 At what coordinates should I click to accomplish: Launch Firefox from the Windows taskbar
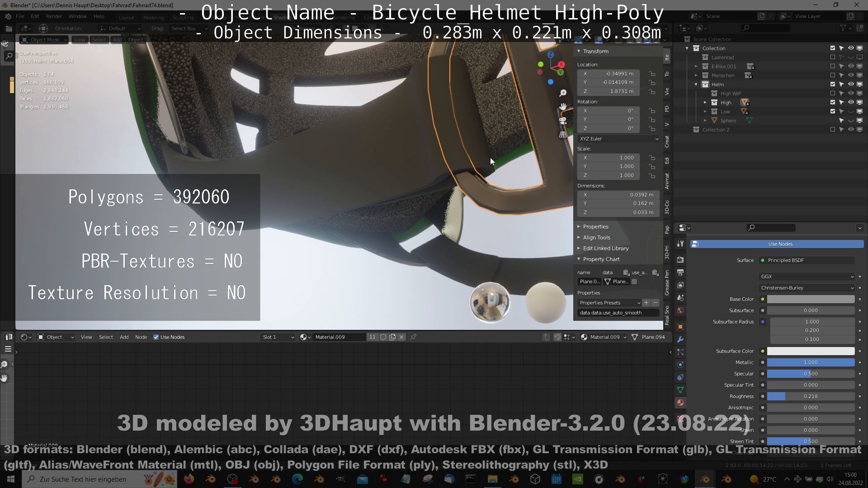189,479
